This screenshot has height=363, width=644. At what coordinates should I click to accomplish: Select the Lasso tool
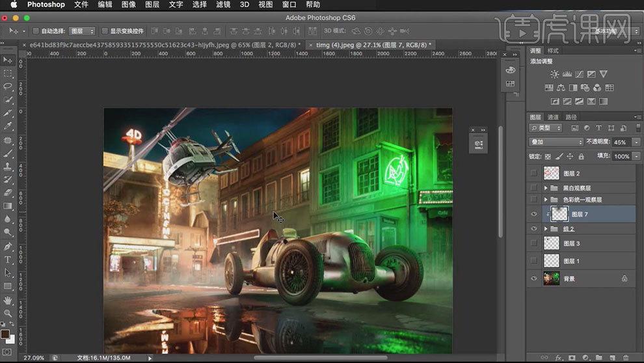(7, 87)
